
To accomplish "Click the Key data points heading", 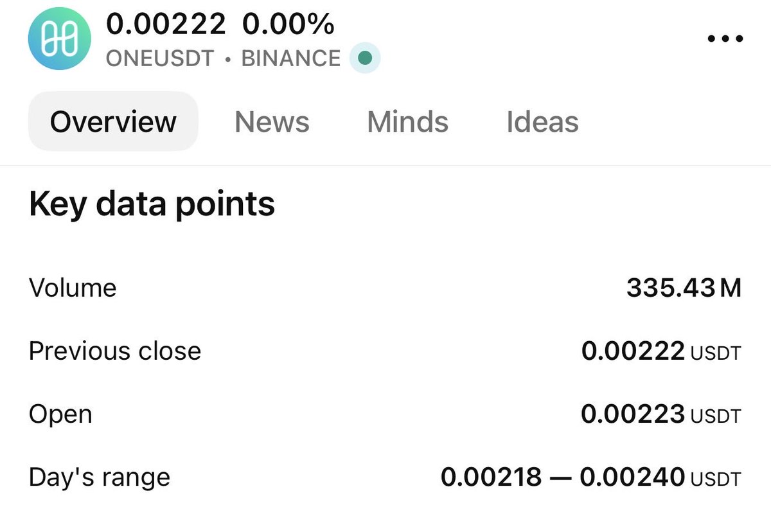I will [x=152, y=204].
